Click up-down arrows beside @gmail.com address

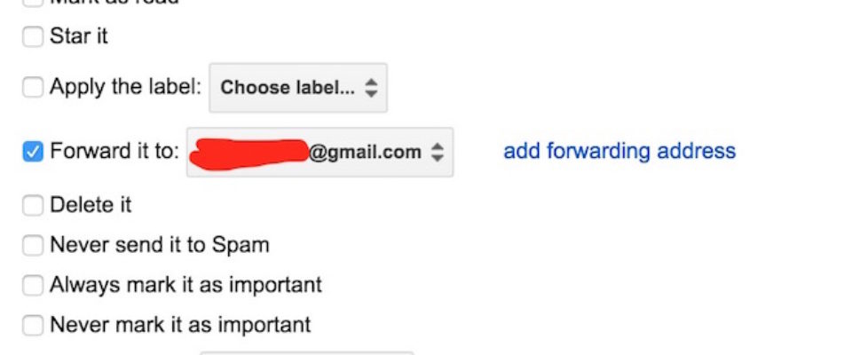coord(437,152)
